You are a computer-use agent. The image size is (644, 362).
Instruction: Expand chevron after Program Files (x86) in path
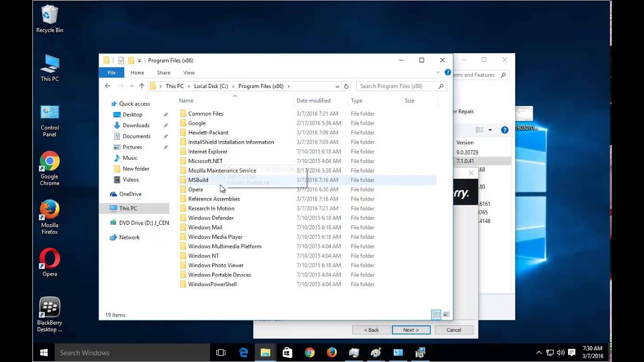tap(289, 86)
